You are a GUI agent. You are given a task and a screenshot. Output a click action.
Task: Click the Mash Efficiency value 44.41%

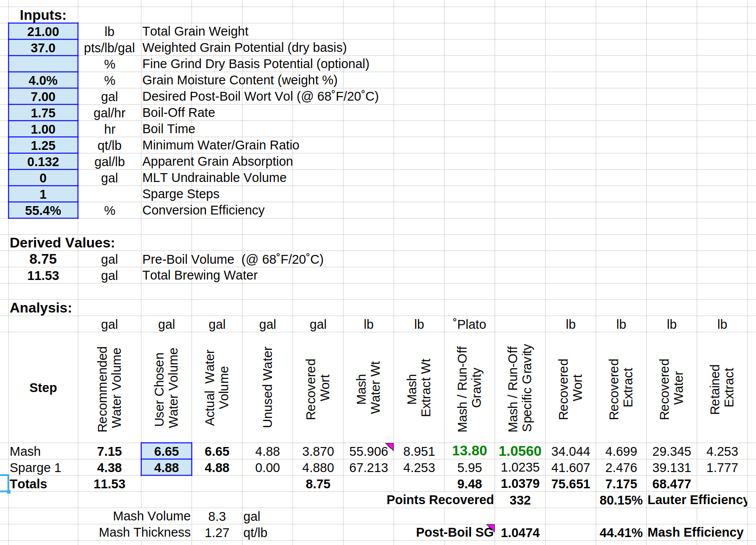coord(621,533)
